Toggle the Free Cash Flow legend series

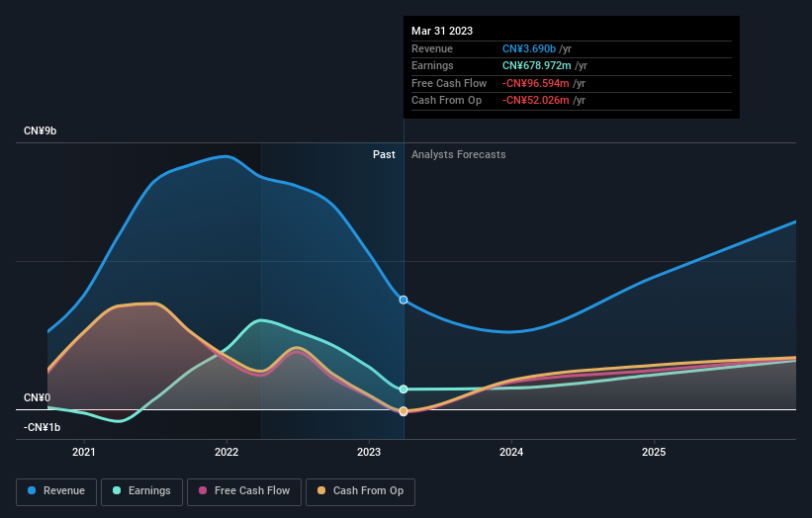tap(244, 491)
